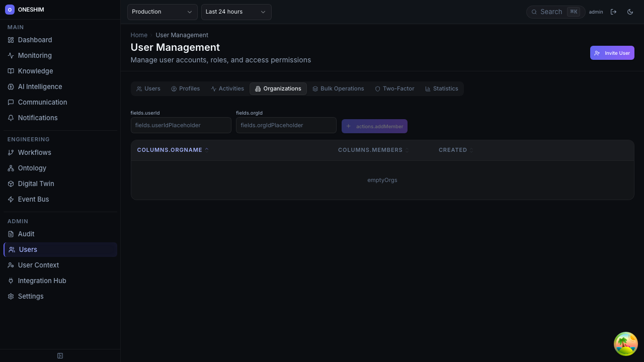
Task: Switch to the Bulk Operations tab
Action: pyautogui.click(x=338, y=88)
